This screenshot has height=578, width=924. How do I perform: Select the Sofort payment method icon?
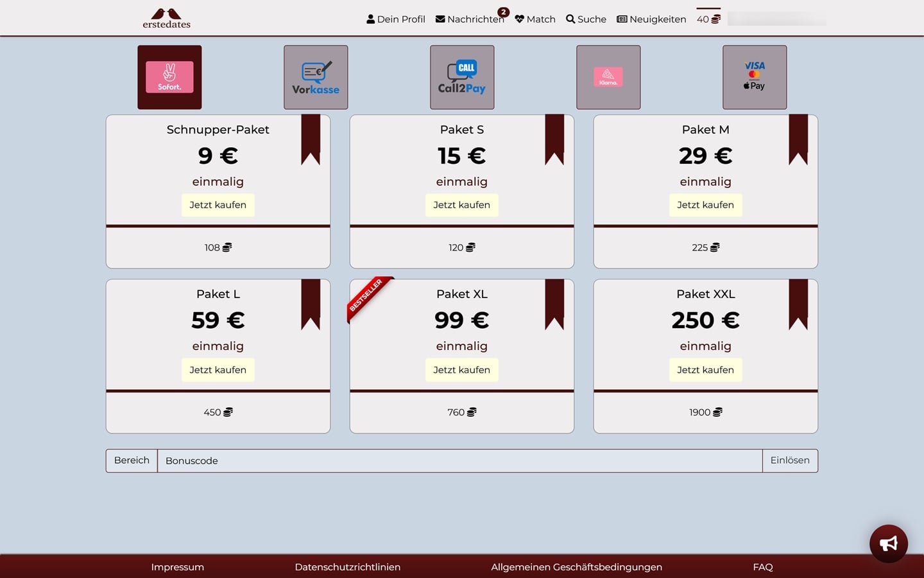169,77
